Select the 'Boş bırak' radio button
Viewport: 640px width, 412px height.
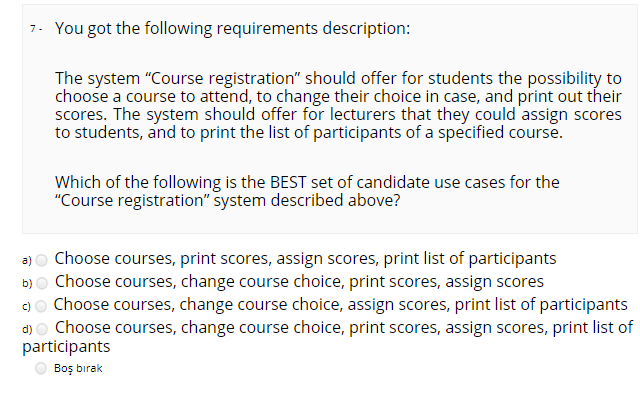point(41,368)
